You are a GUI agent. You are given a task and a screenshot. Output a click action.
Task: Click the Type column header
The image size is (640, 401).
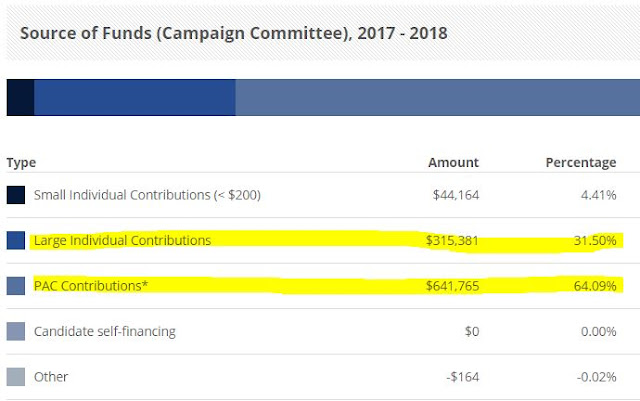coord(21,163)
